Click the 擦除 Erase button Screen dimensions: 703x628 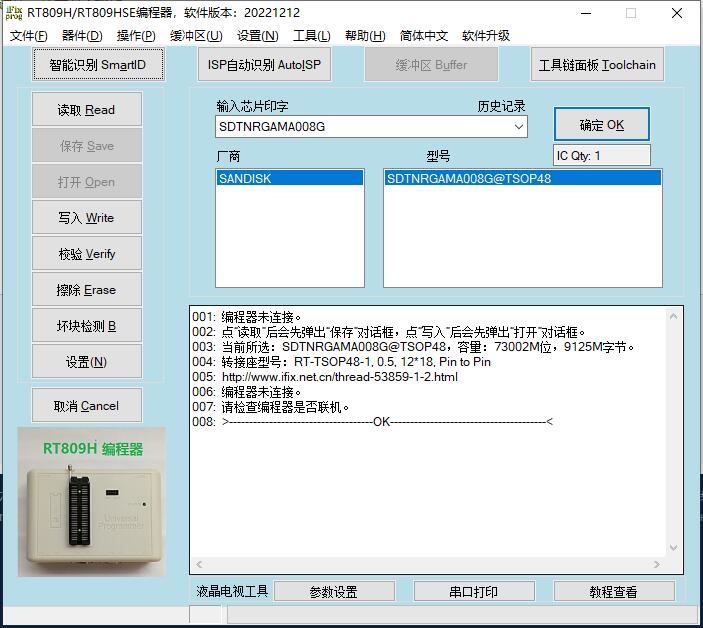coord(87,290)
